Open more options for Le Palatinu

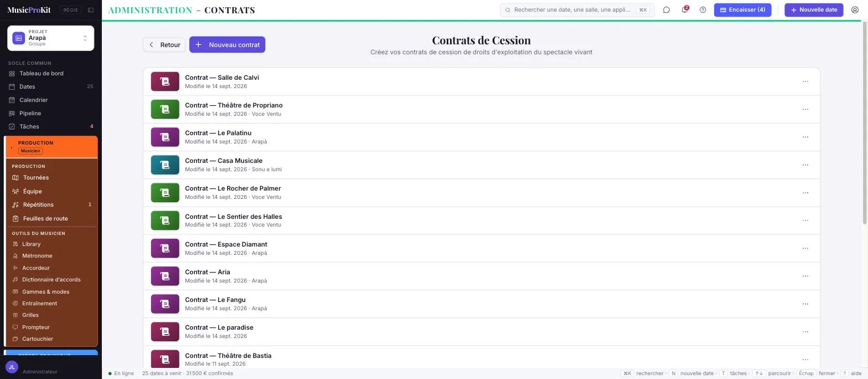coord(805,137)
